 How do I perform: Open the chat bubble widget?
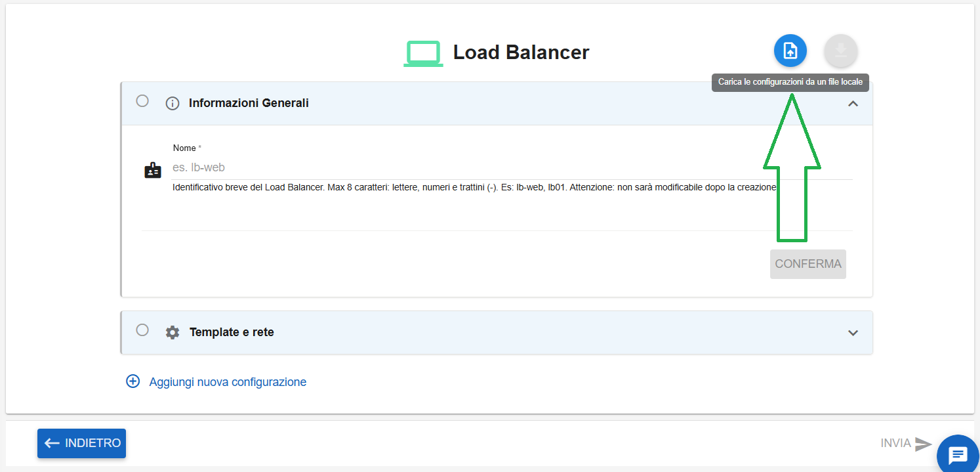pos(958,454)
